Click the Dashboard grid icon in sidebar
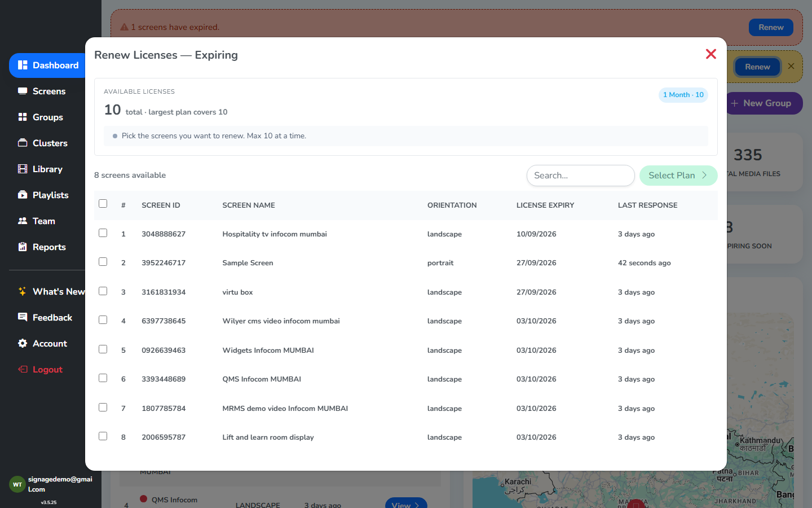 (23, 65)
